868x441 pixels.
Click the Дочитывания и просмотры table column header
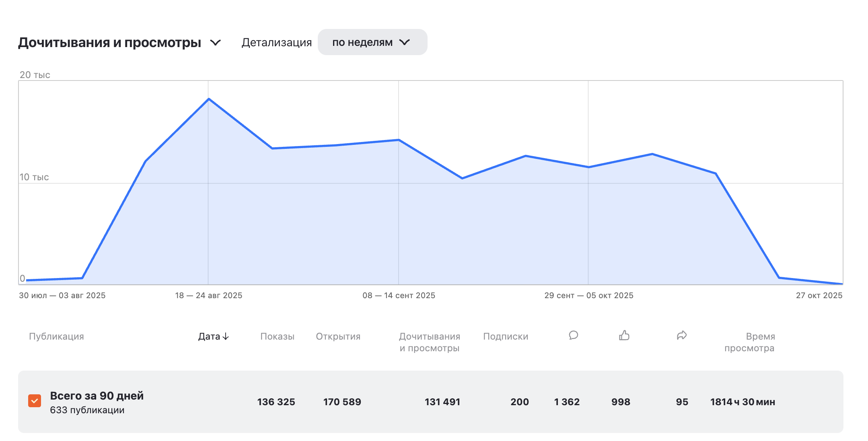click(x=429, y=342)
